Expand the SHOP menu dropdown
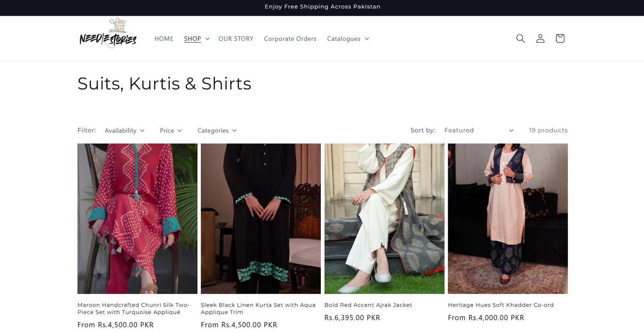This screenshot has width=644, height=332. coord(197,39)
